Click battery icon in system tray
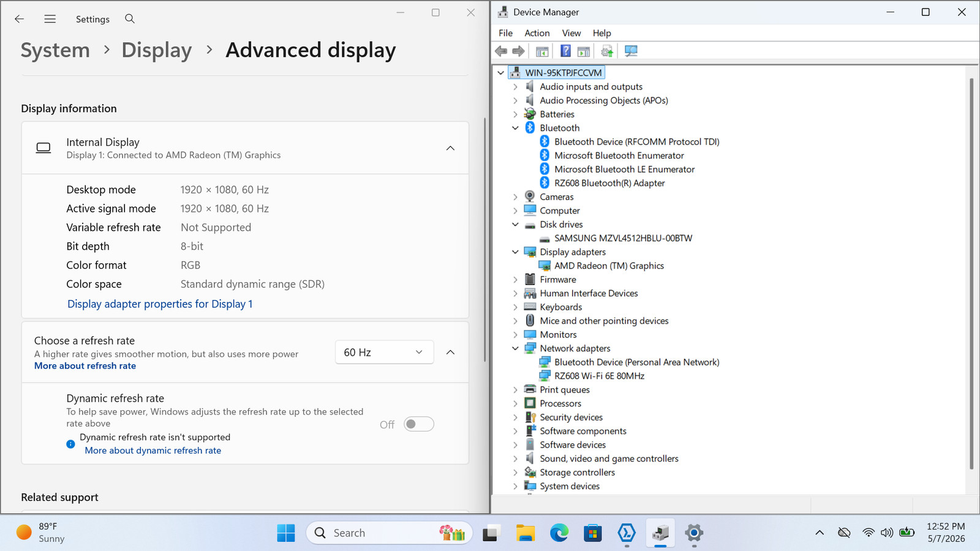 click(907, 533)
